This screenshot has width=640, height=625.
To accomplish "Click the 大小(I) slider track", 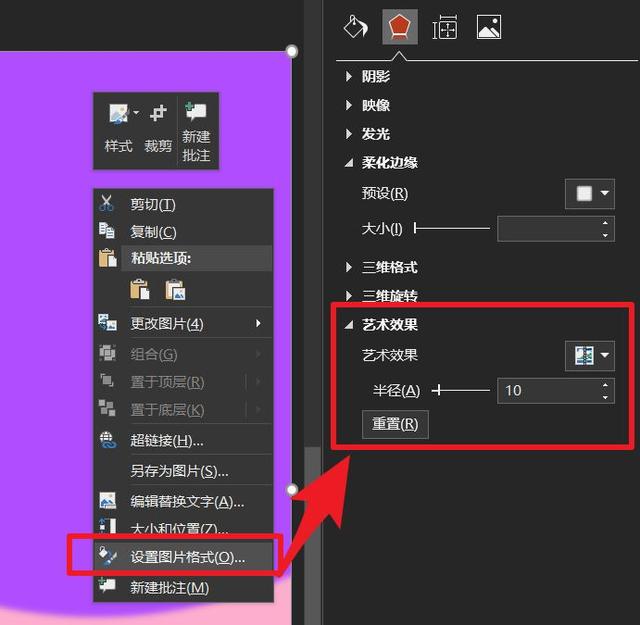I will point(452,228).
